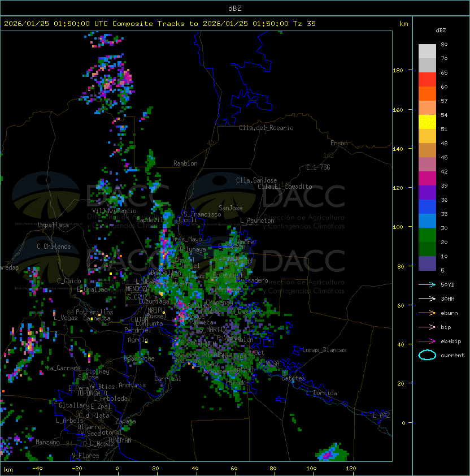Click the boxed 'G_CRUZ' map label
Viewport: 470px width, 476px height.
pos(137,297)
